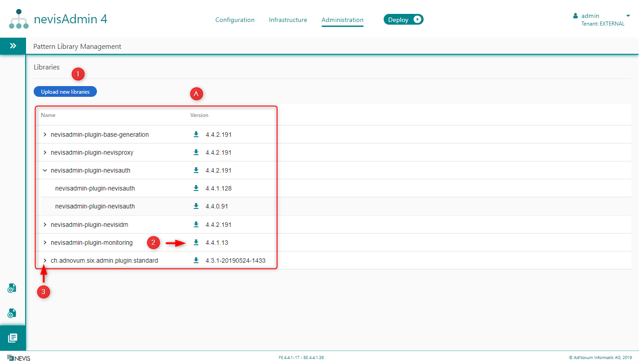Collapse nevisadmin-plugin-nevisauth row

pos(45,170)
